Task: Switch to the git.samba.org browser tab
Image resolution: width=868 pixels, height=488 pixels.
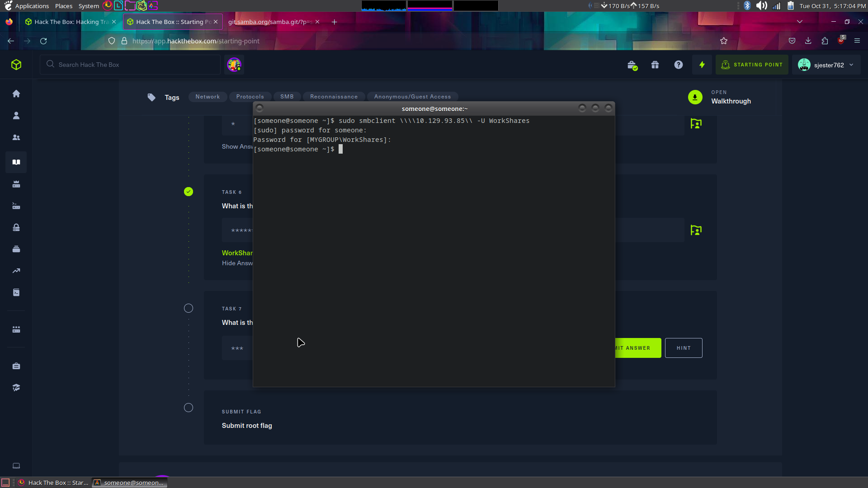Action: tap(270, 22)
